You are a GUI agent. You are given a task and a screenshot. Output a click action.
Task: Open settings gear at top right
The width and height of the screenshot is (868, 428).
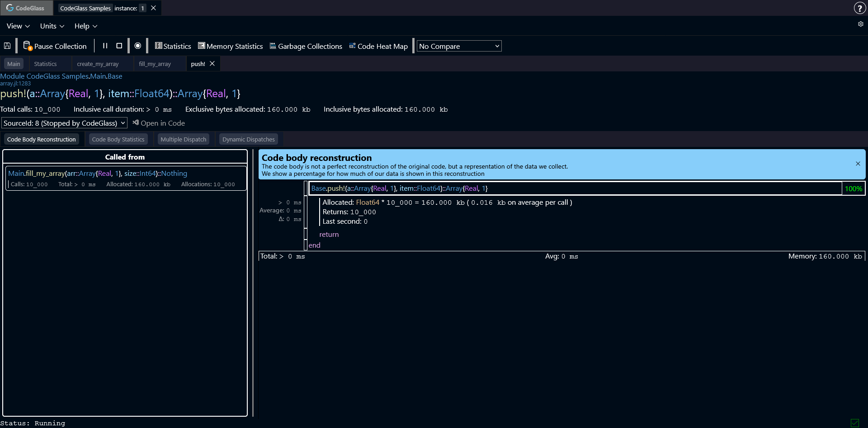tap(860, 24)
